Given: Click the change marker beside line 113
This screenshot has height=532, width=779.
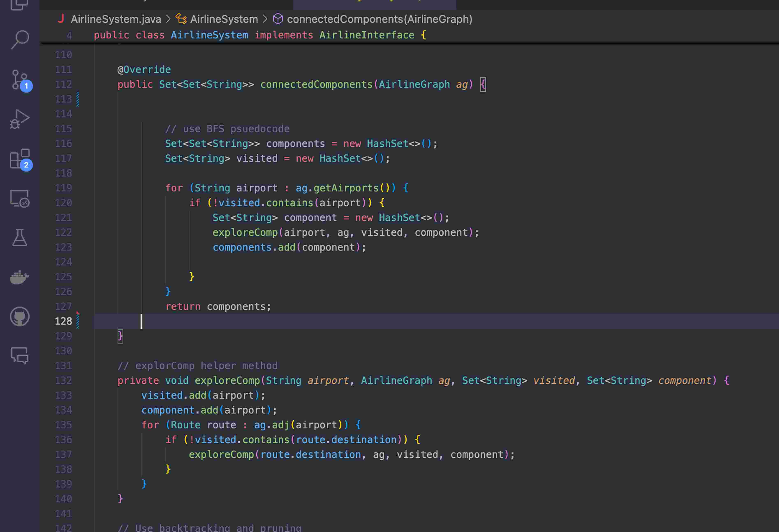Looking at the screenshot, I should 78,99.
